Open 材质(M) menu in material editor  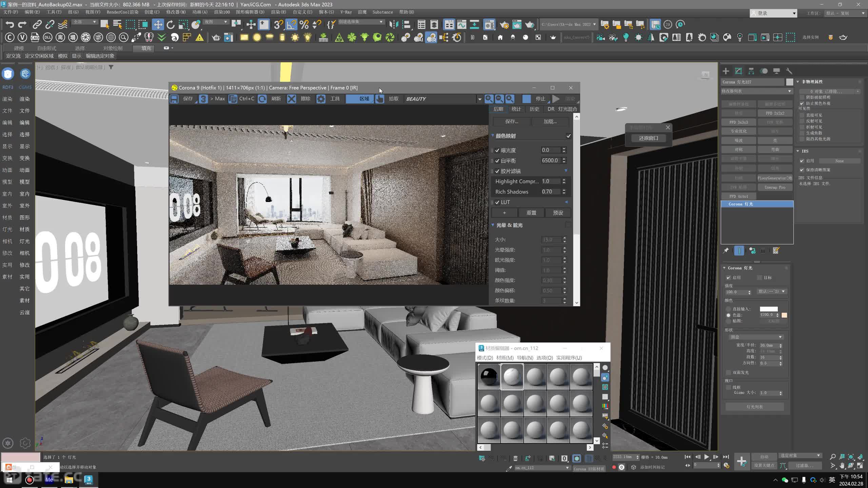(505, 358)
